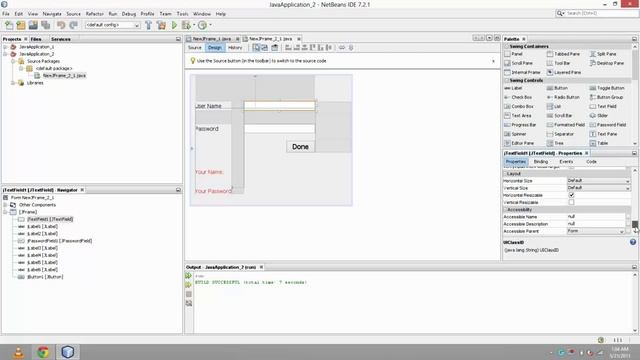Open the NewJFrame_1.java editor tab

[x=213, y=39]
